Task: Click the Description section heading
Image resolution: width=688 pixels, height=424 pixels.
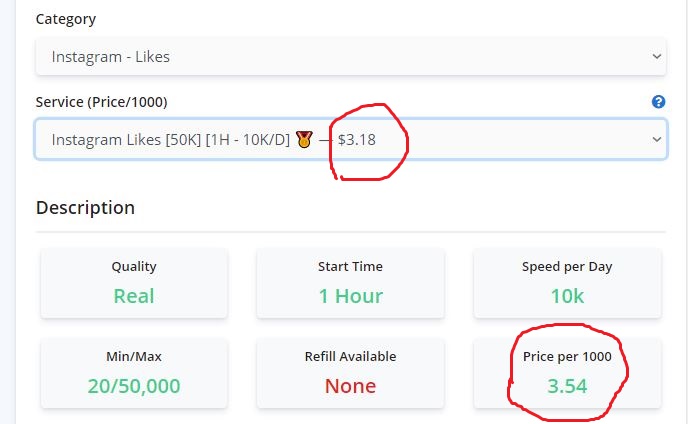Action: (85, 208)
